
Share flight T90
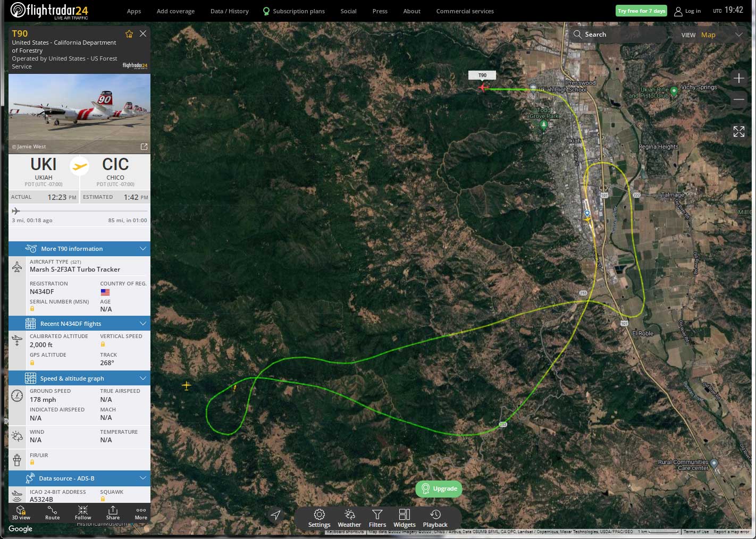tap(113, 513)
